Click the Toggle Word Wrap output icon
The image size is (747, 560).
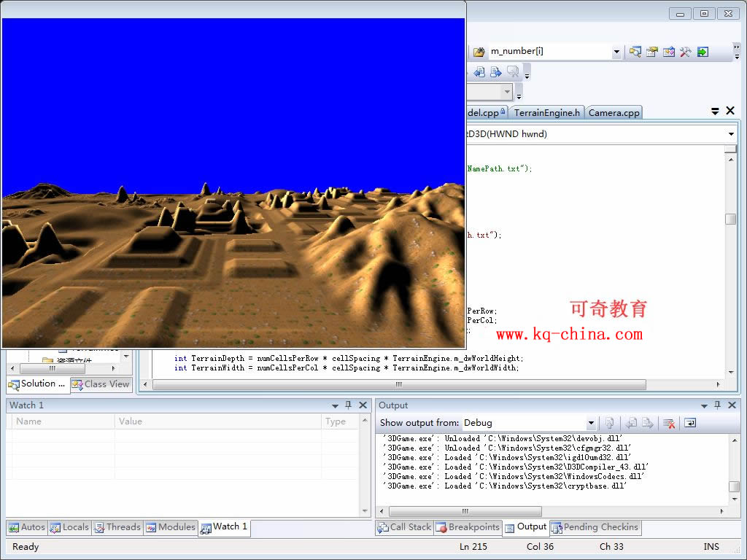coord(689,423)
